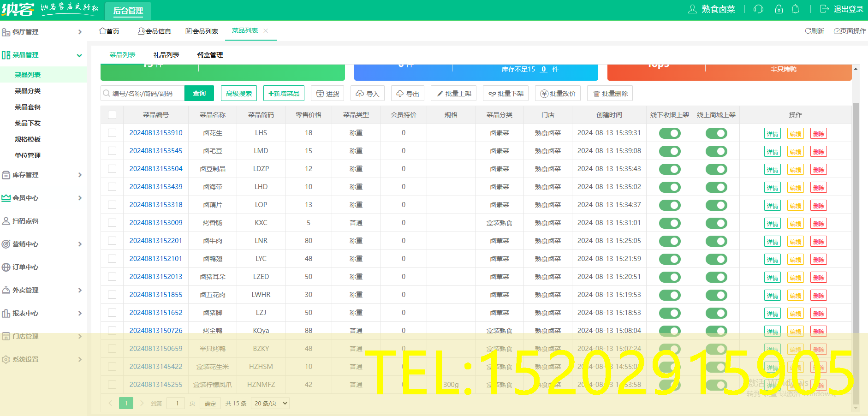Image resolution: width=868 pixels, height=416 pixels.
Task: Open the 20 条/页 page size dropdown
Action: (x=271, y=403)
